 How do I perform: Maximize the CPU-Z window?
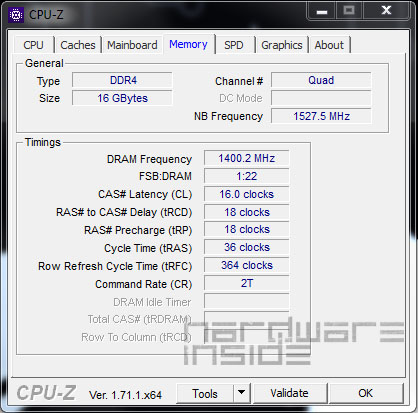[x=349, y=10]
